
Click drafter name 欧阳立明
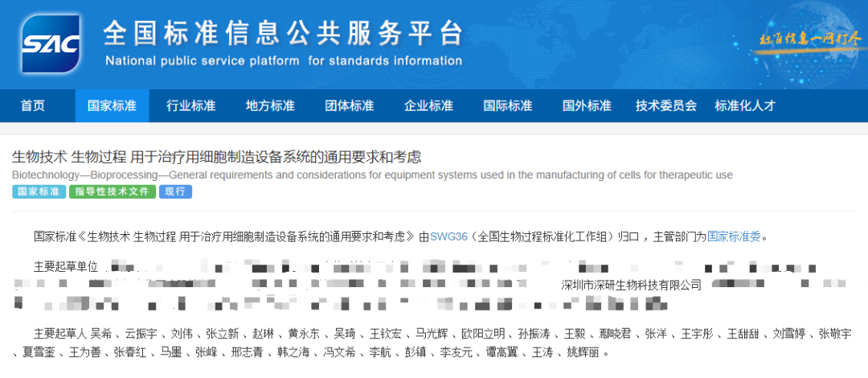click(483, 334)
